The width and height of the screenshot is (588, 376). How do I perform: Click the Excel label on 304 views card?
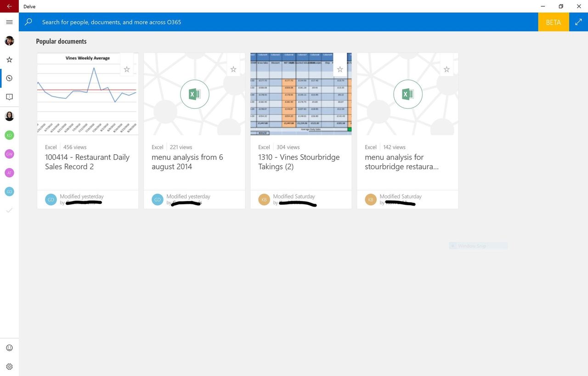click(264, 147)
